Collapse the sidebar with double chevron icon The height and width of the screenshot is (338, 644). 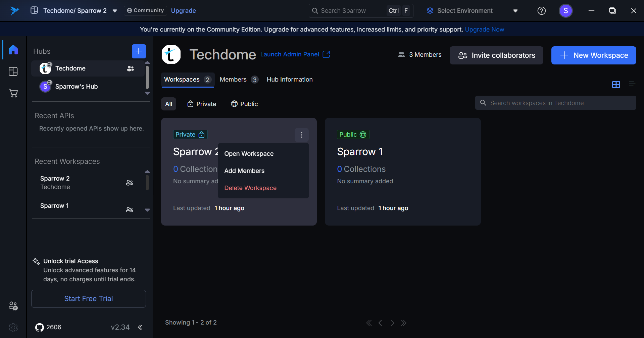point(140,327)
